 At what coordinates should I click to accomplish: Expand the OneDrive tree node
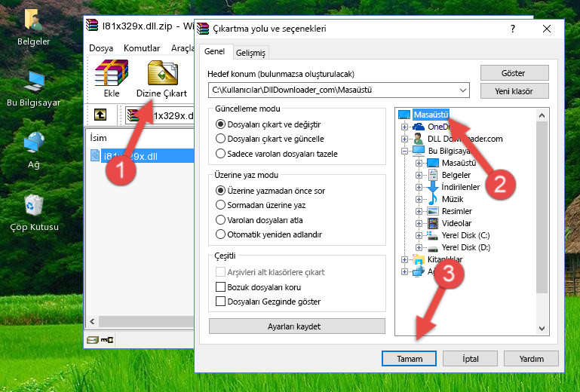pos(405,127)
